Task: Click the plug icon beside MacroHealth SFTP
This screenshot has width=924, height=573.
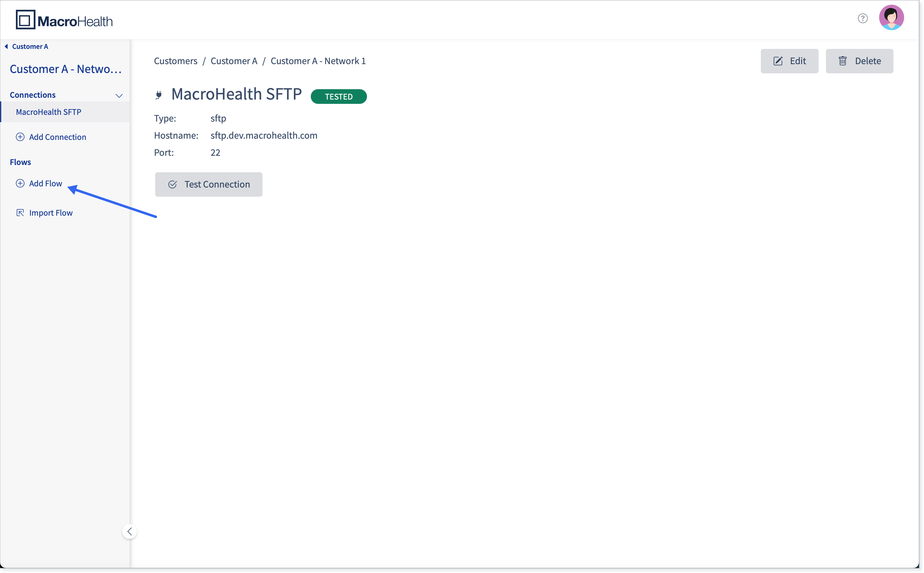Action: click(159, 95)
